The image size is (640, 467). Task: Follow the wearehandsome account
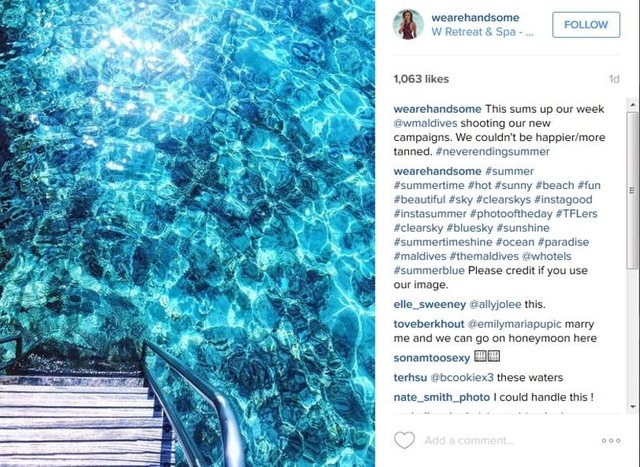[x=586, y=24]
